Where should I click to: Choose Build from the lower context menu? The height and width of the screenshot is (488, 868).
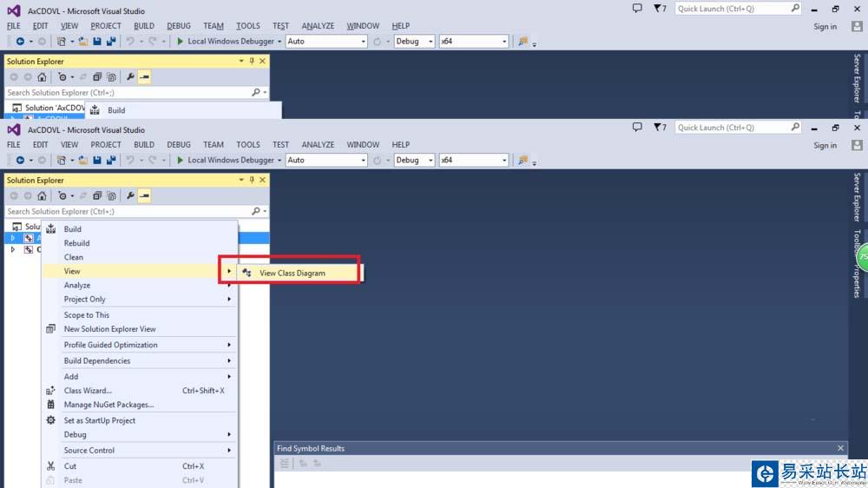click(x=140, y=228)
